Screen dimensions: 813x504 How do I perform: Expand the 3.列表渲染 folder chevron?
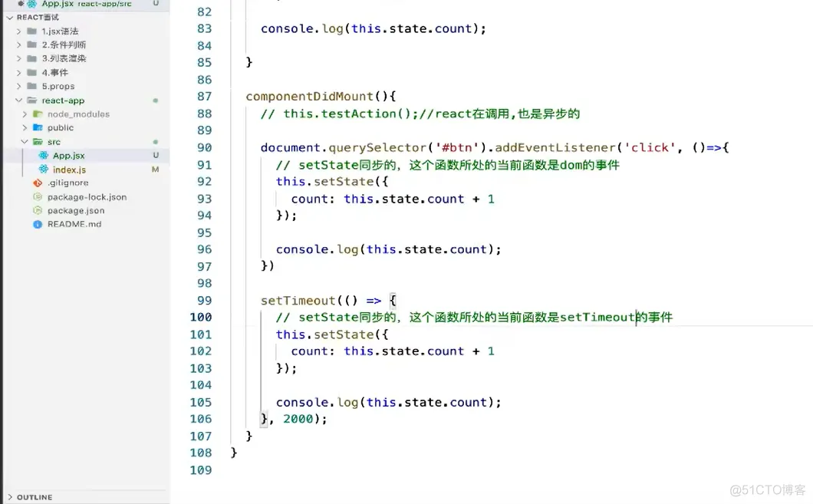coord(18,58)
